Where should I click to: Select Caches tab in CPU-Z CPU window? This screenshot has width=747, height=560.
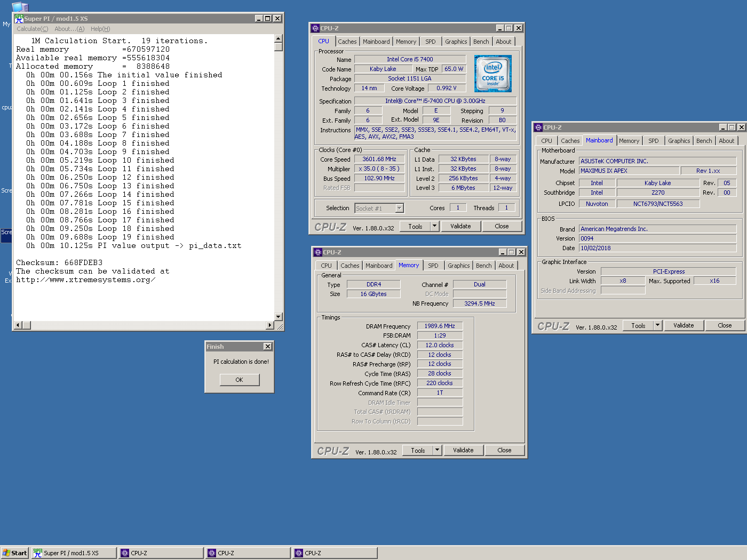(347, 42)
